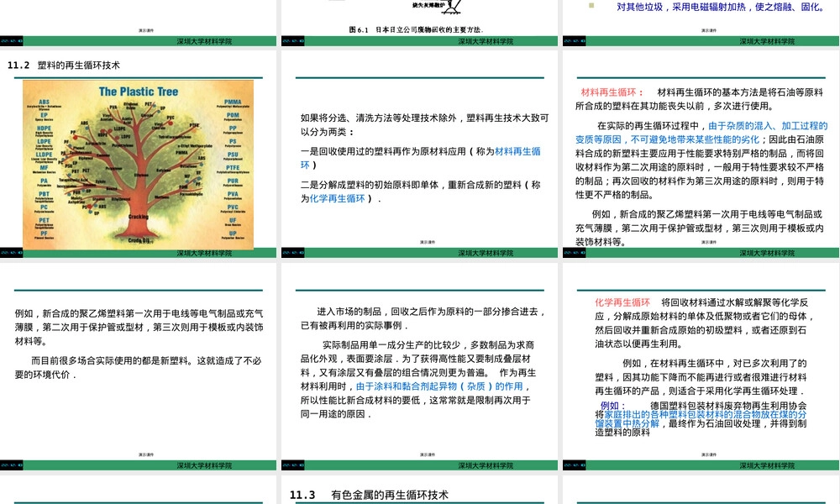
Task: Click the line starting "如果将分选、清洗方法等处理技术除外"
Action: coord(424,118)
